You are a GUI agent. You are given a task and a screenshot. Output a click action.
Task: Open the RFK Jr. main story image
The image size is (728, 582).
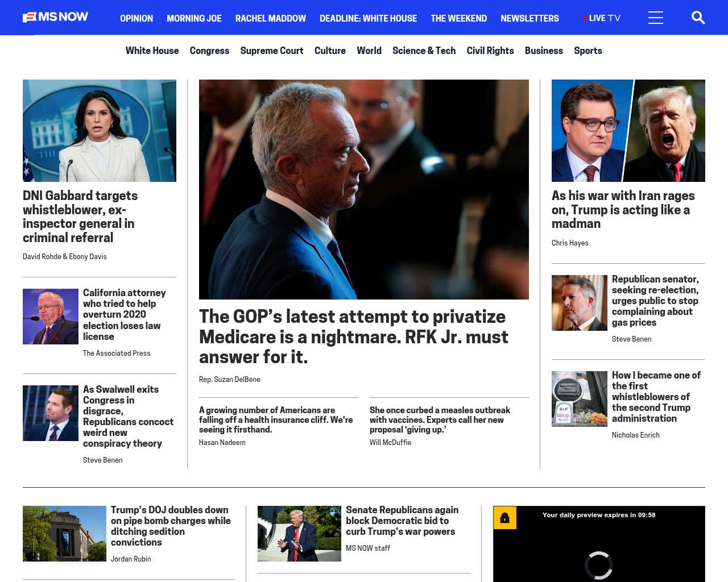pyautogui.click(x=364, y=189)
